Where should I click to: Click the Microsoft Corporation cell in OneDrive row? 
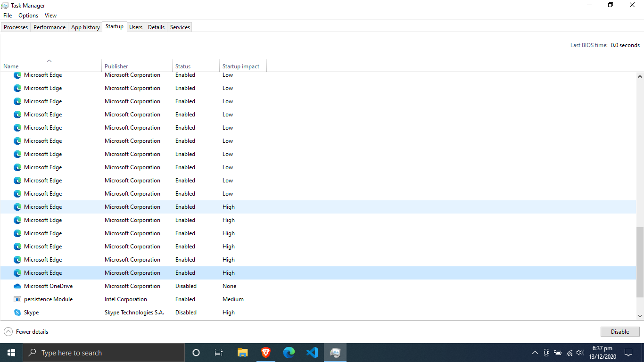tap(132, 286)
